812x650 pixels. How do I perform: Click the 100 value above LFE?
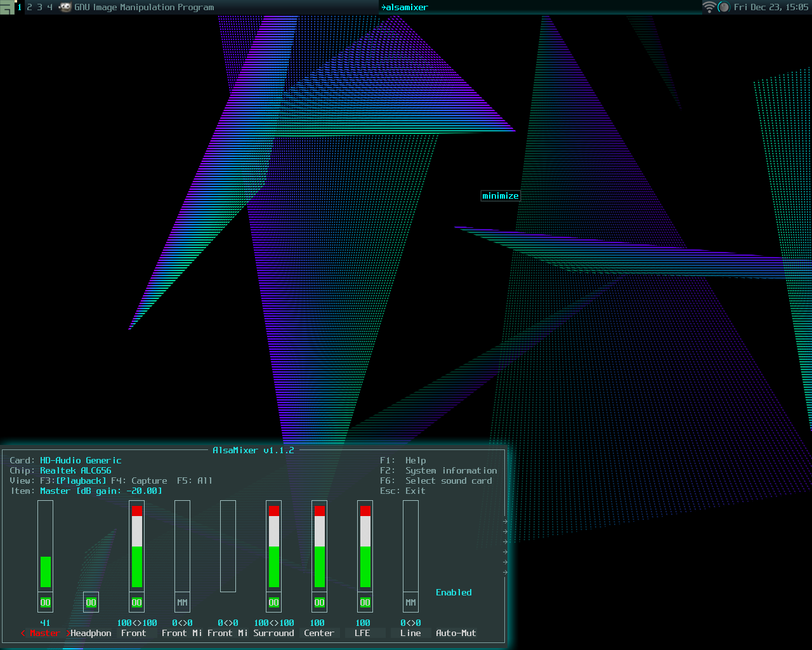[x=363, y=623]
